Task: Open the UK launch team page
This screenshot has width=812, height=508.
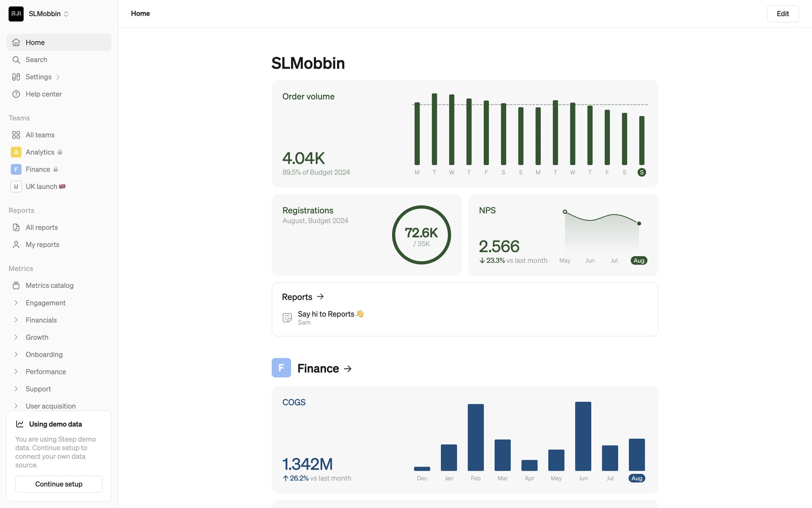Action: coord(41,187)
